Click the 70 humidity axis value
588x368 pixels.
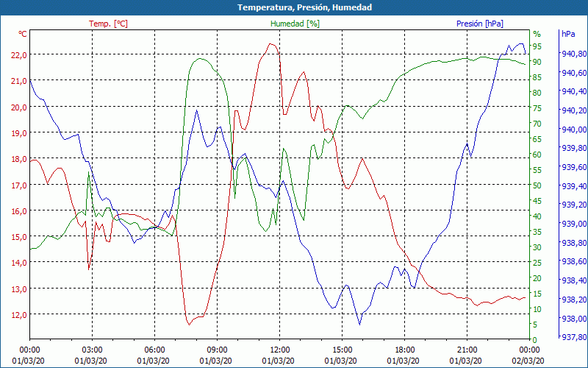click(537, 124)
